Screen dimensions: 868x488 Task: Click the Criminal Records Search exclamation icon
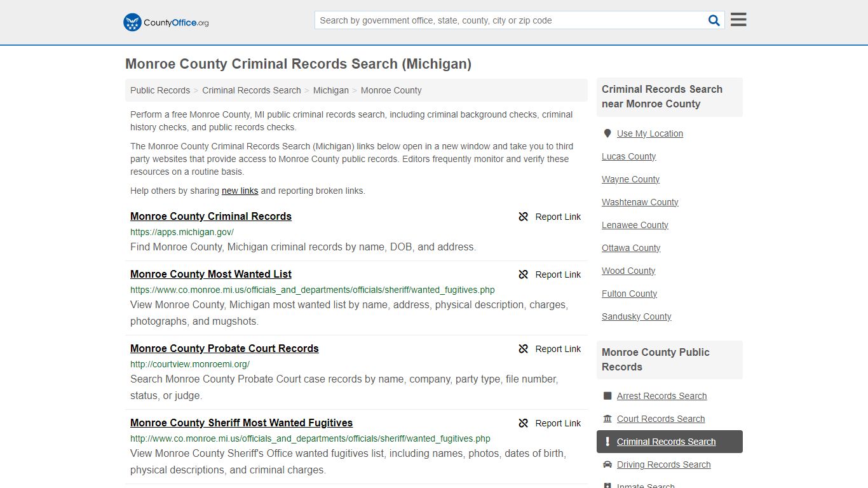point(607,442)
